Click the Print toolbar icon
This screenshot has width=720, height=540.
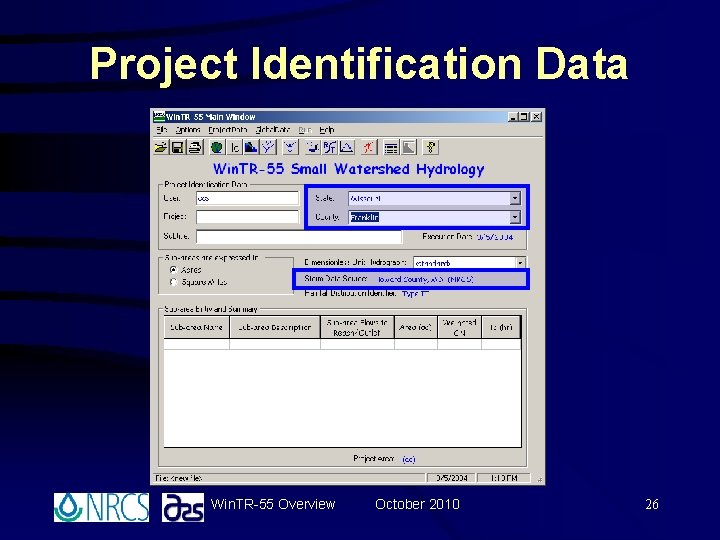tap(195, 147)
